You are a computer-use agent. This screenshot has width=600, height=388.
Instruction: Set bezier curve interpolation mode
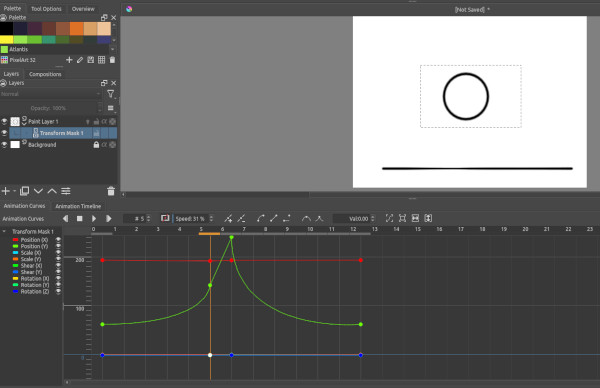[x=261, y=218]
